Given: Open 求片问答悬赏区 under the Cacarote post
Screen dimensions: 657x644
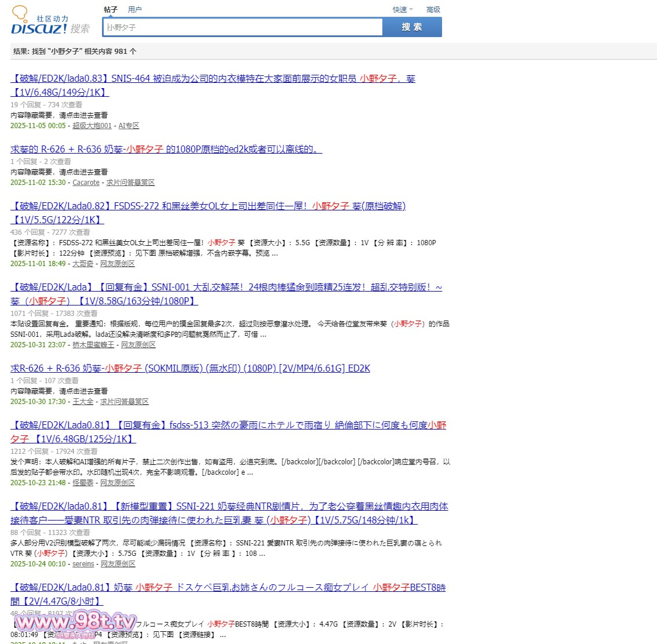Looking at the screenshot, I should tap(130, 183).
